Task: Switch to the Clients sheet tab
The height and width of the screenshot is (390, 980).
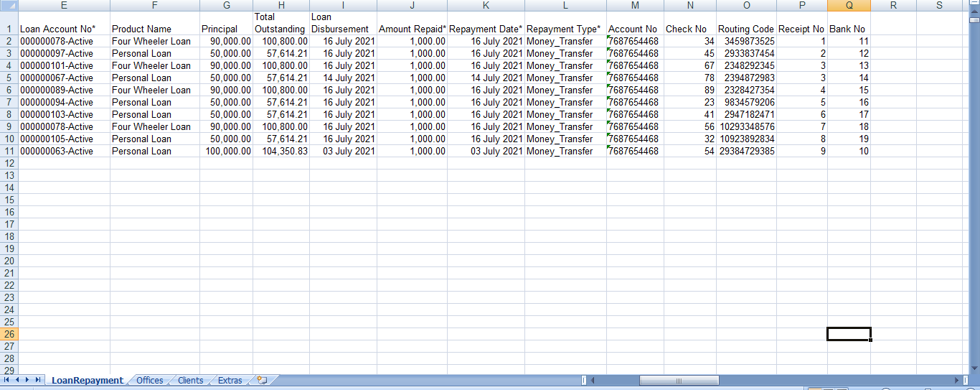Action: [x=190, y=381]
